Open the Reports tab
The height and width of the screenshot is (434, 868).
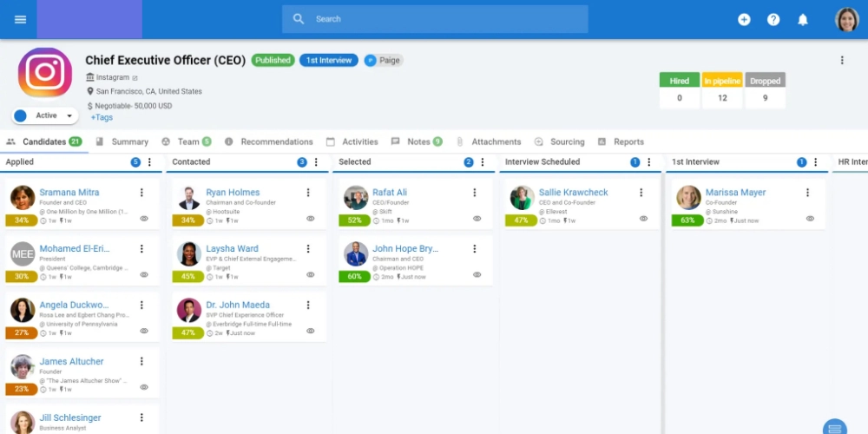click(x=621, y=141)
